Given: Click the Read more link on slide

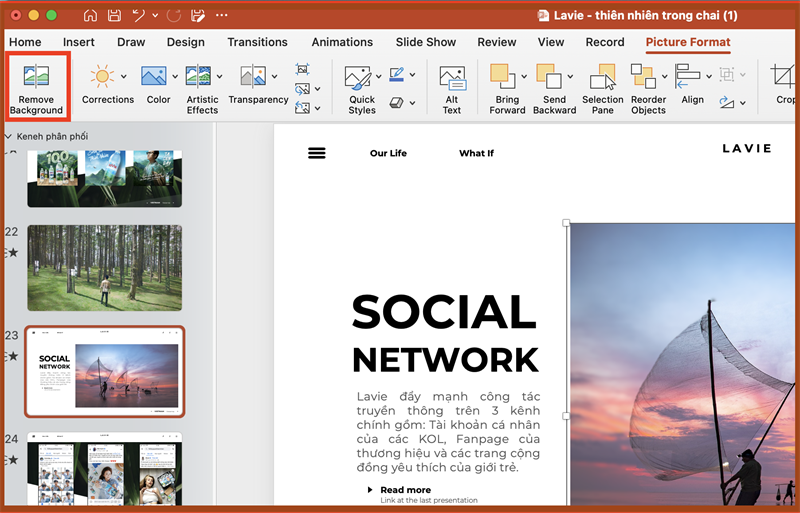Looking at the screenshot, I should (x=405, y=490).
